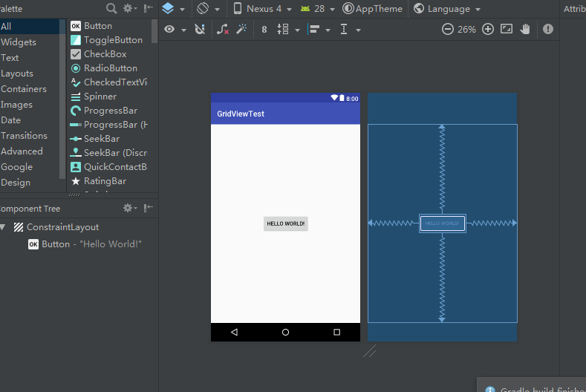Zoom out with the minus icon
This screenshot has width=586, height=392.
(x=447, y=29)
